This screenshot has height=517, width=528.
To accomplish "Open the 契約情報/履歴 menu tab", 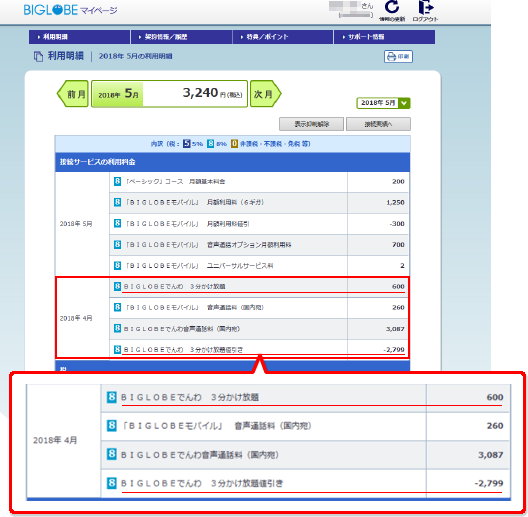I will (182, 37).
